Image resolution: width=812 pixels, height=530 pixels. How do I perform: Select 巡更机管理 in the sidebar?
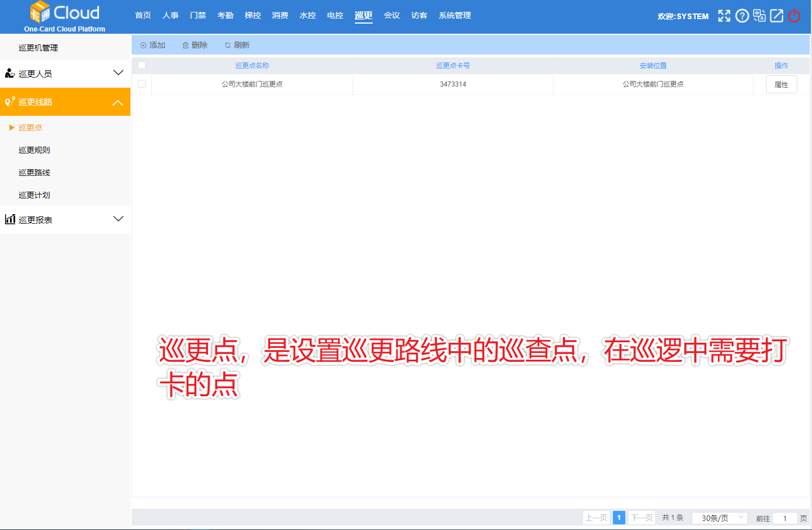38,48
